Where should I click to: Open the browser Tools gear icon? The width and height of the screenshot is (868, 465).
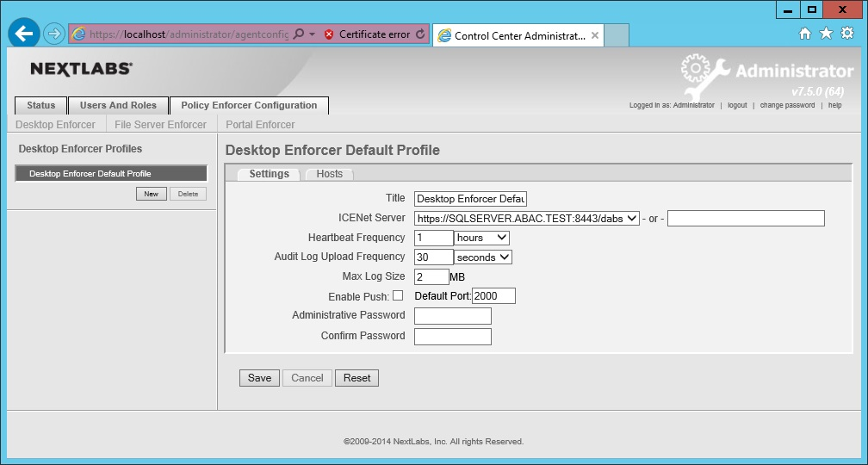[x=847, y=34]
